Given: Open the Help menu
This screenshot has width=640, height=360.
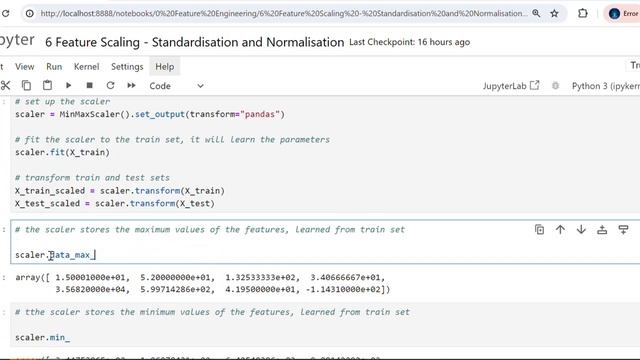Looking at the screenshot, I should (x=164, y=67).
